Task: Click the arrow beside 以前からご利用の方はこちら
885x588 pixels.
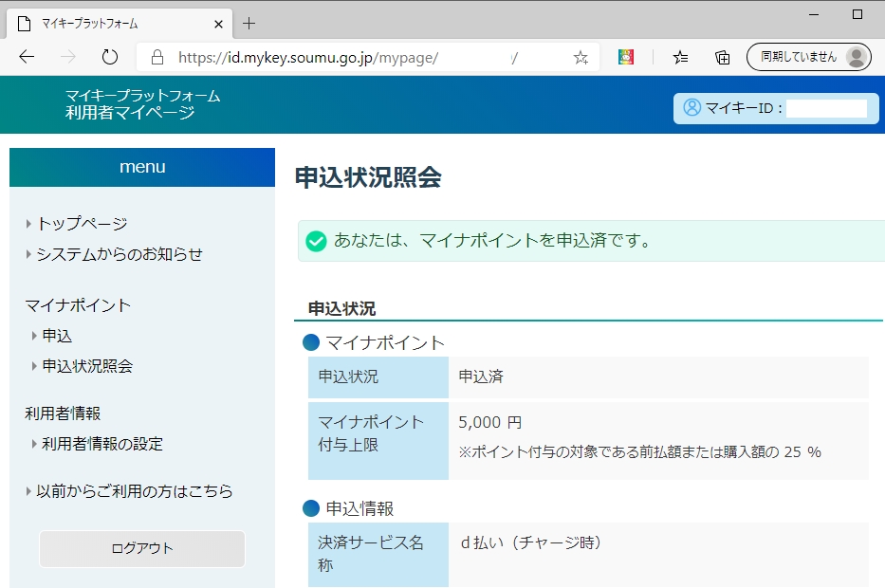Action: (x=28, y=491)
